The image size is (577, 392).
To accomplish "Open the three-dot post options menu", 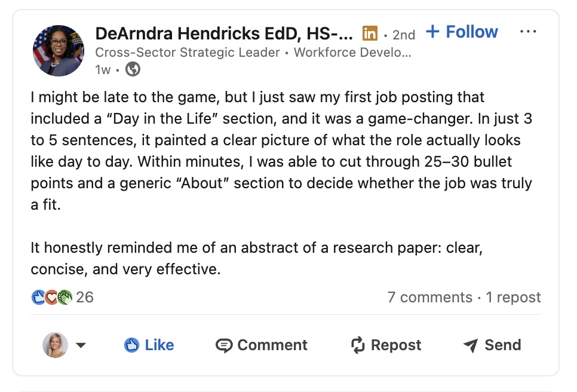I will point(528,32).
